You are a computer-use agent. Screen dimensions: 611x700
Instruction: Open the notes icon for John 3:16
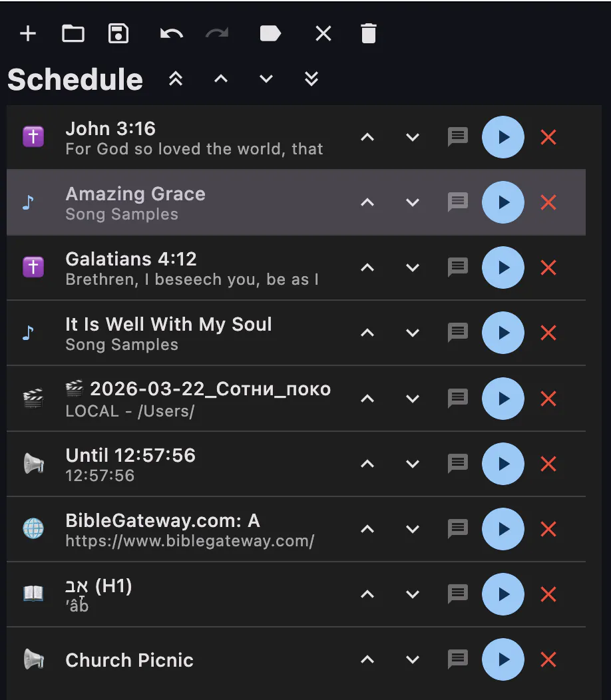pyautogui.click(x=458, y=137)
